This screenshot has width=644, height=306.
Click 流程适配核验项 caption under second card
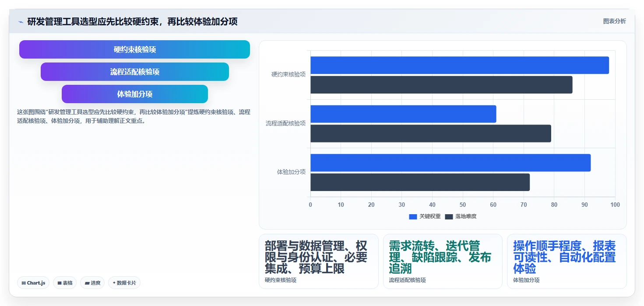click(x=407, y=280)
